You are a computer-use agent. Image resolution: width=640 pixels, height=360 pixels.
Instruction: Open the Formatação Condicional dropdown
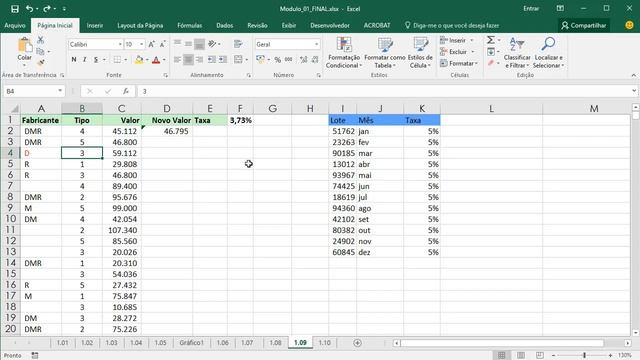(x=343, y=52)
